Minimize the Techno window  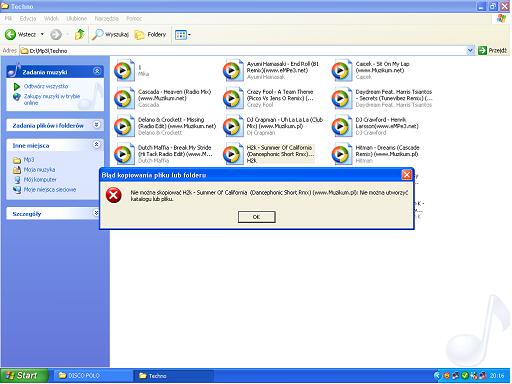click(x=481, y=6)
